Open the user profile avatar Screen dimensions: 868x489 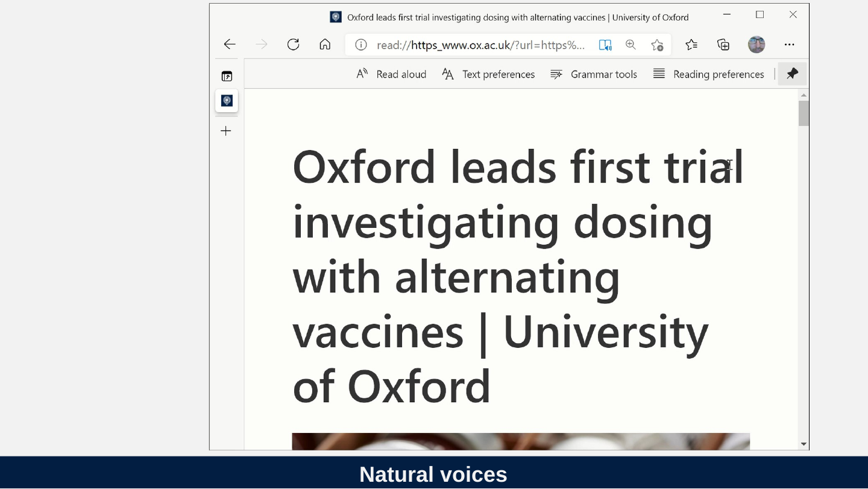756,44
